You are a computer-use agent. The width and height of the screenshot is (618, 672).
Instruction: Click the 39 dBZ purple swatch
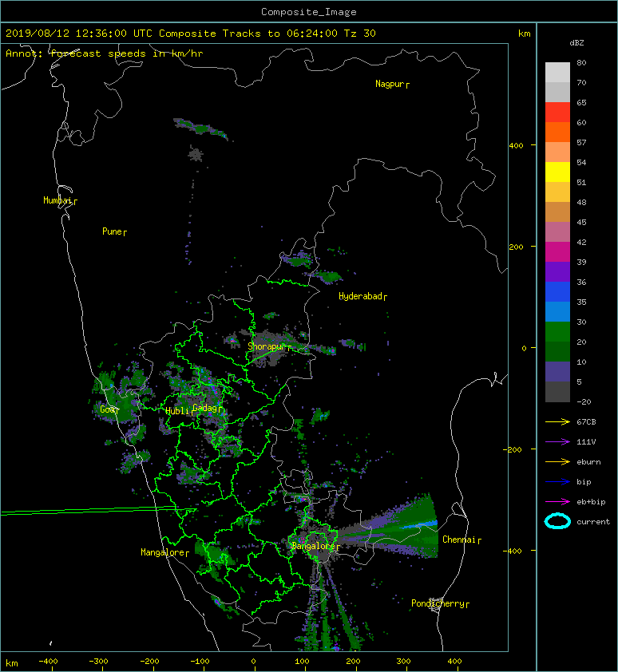(x=557, y=271)
